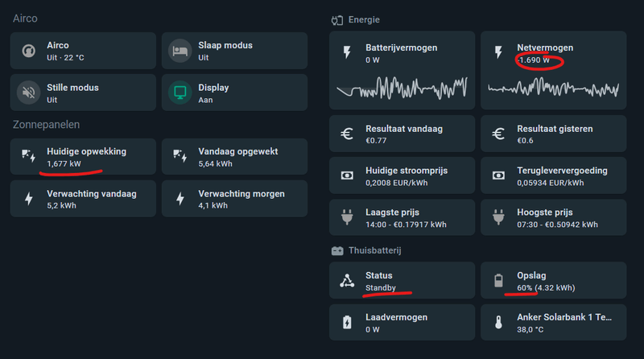
Task: Click the 4,1 kWh forecast value
Action: (x=213, y=205)
